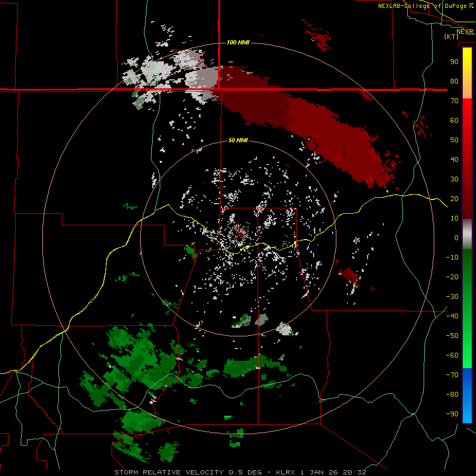Click the 30 value on the velocity scale
The width and height of the screenshot is (476, 476).
tap(454, 179)
